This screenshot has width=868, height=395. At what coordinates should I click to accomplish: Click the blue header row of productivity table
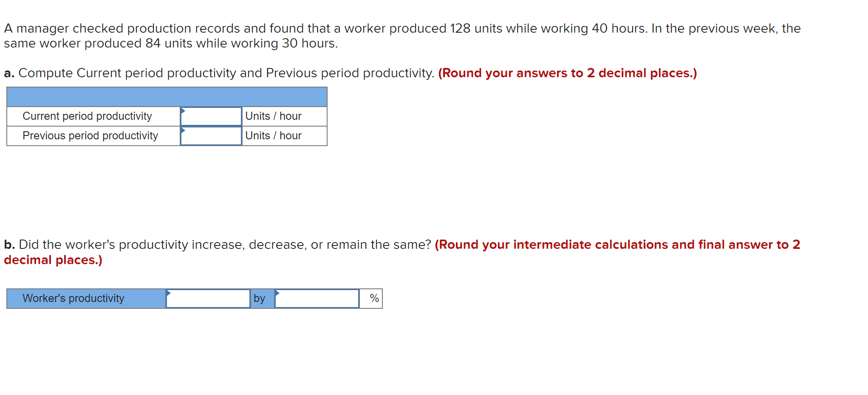point(167,97)
